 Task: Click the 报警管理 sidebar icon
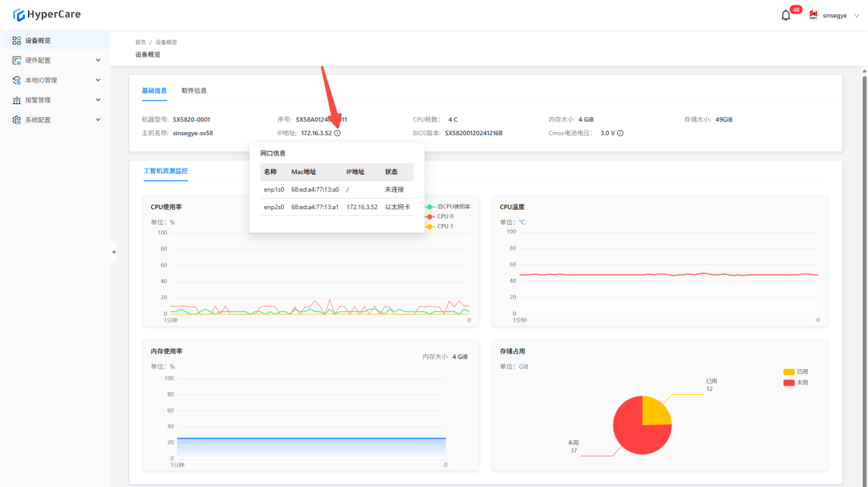(17, 100)
